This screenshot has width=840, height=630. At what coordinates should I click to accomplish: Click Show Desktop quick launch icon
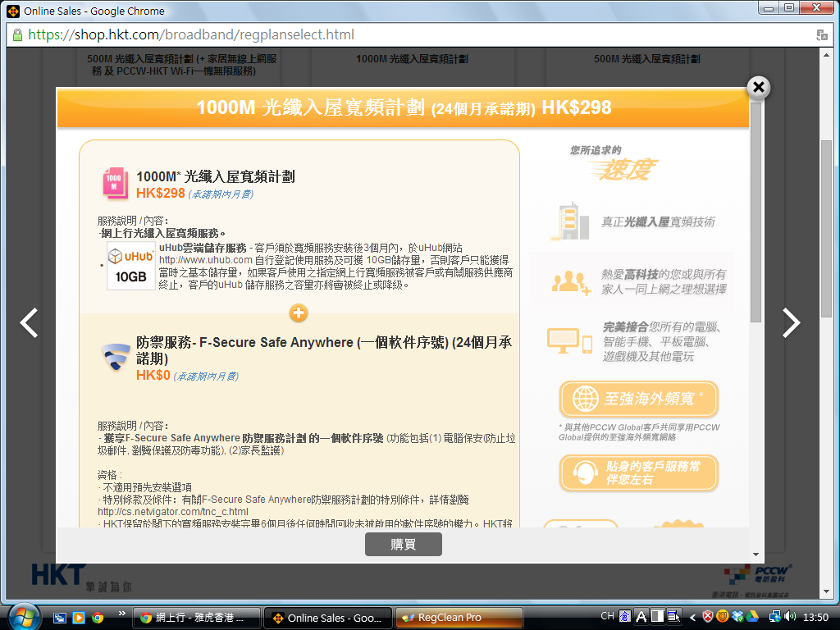(59, 618)
